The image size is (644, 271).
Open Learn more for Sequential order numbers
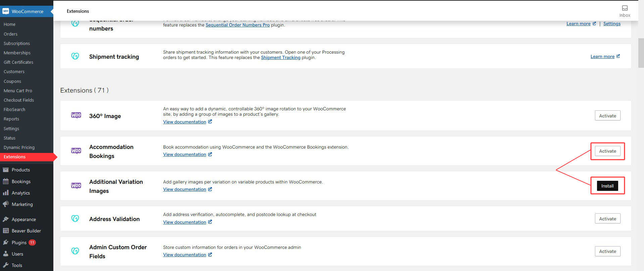tap(578, 23)
